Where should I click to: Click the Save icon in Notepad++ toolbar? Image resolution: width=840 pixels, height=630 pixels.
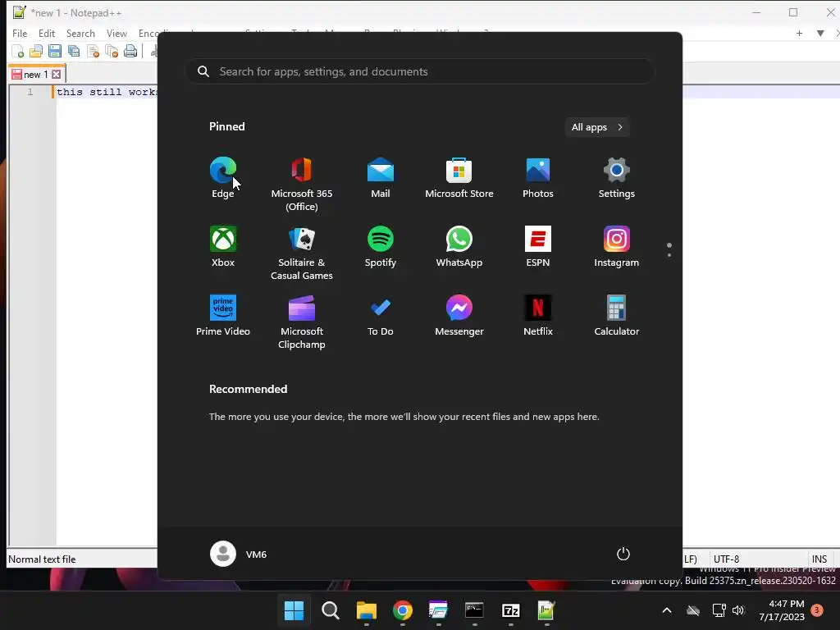point(55,52)
